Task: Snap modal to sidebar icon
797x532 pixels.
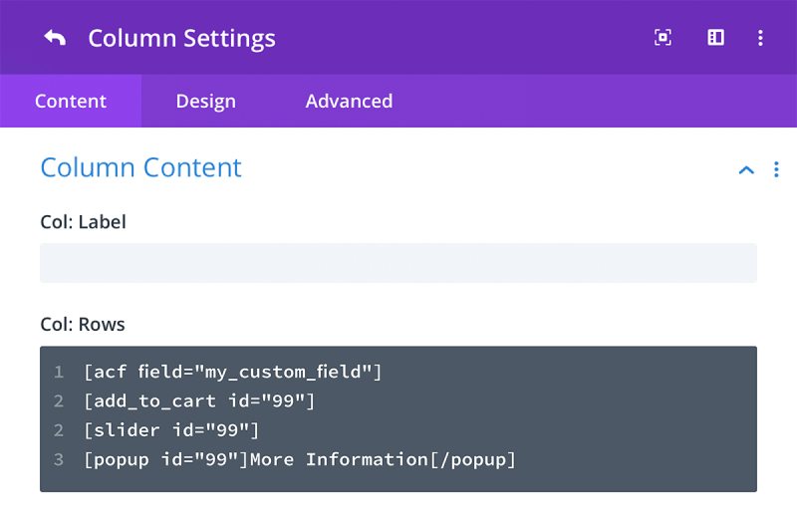Action: pyautogui.click(x=715, y=38)
